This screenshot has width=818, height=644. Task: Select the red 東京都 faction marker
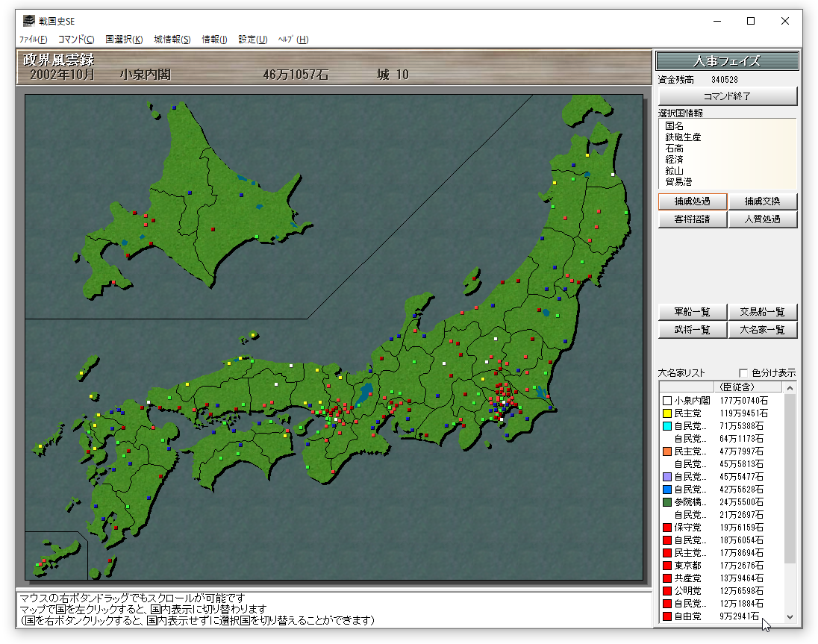point(667,566)
